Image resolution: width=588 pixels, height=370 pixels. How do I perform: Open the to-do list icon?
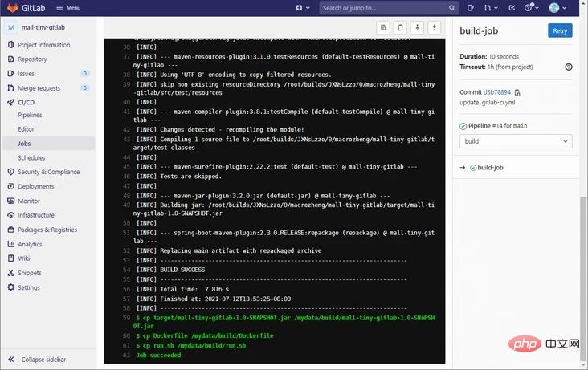(512, 7)
